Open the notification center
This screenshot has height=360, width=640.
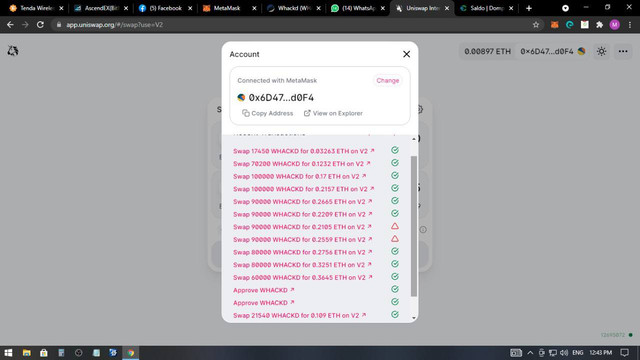(x=624, y=353)
